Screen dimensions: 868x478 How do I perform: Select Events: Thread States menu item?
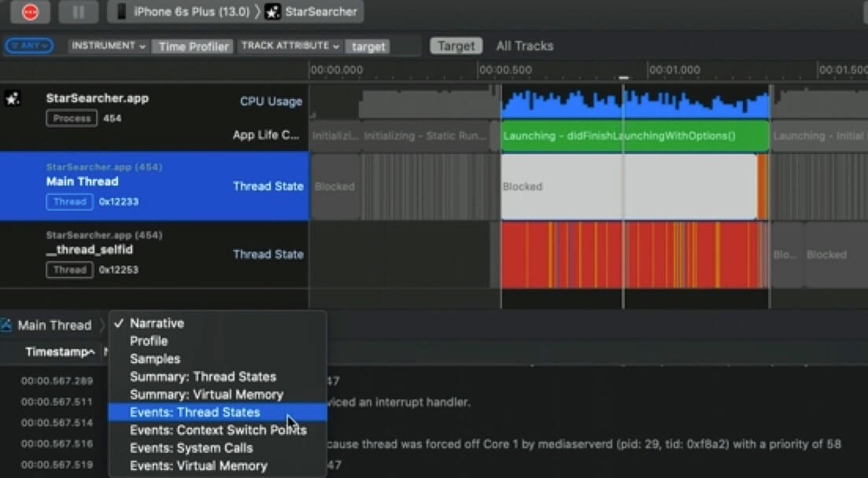(194, 412)
